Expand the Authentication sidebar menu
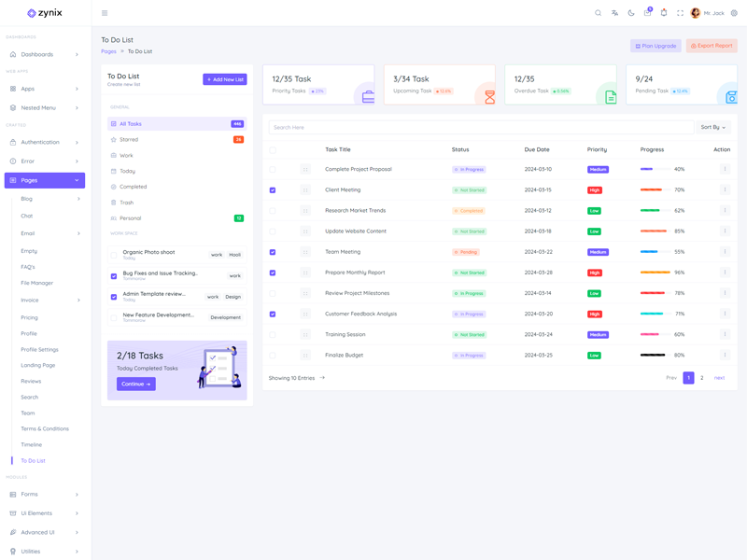747x560 pixels. point(45,142)
